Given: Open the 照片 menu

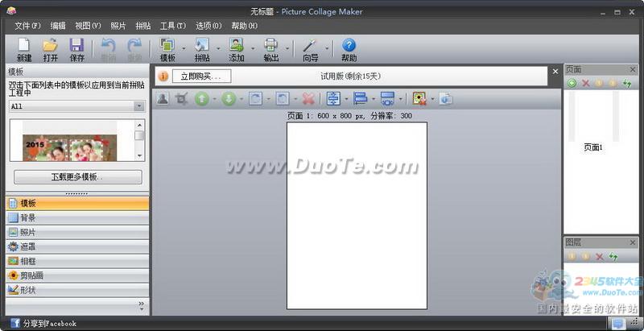Looking at the screenshot, I should pos(118,26).
